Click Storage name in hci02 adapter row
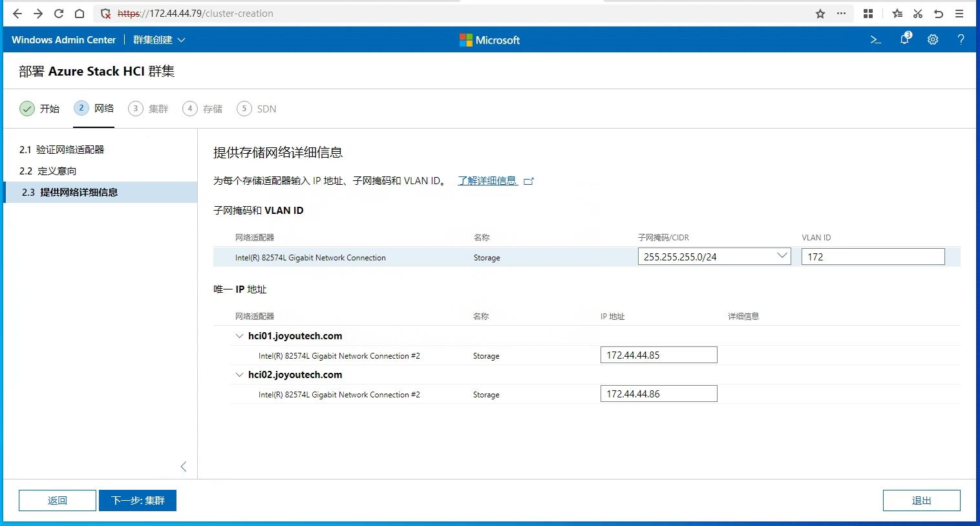The width and height of the screenshot is (980, 526). (486, 395)
